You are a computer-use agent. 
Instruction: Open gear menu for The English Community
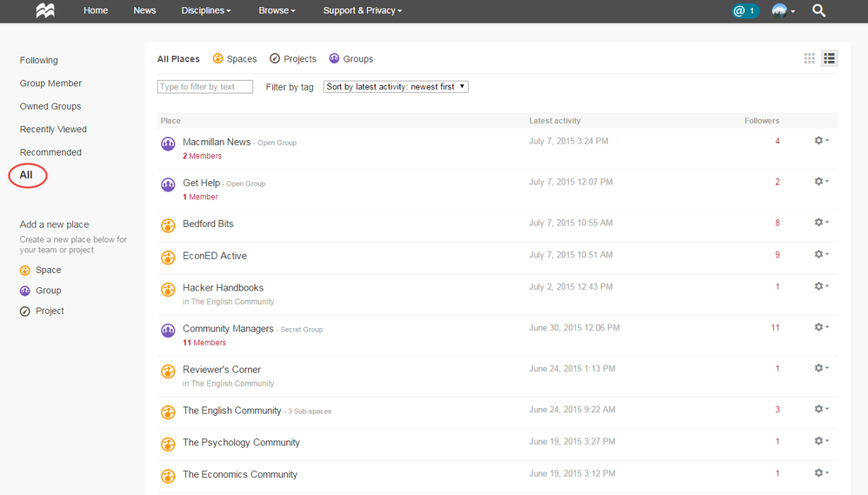(x=822, y=409)
